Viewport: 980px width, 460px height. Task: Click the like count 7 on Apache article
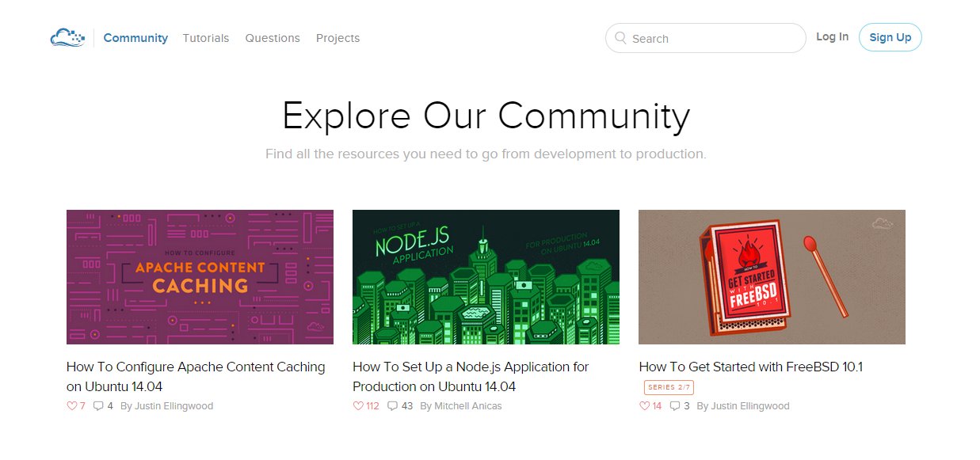82,406
